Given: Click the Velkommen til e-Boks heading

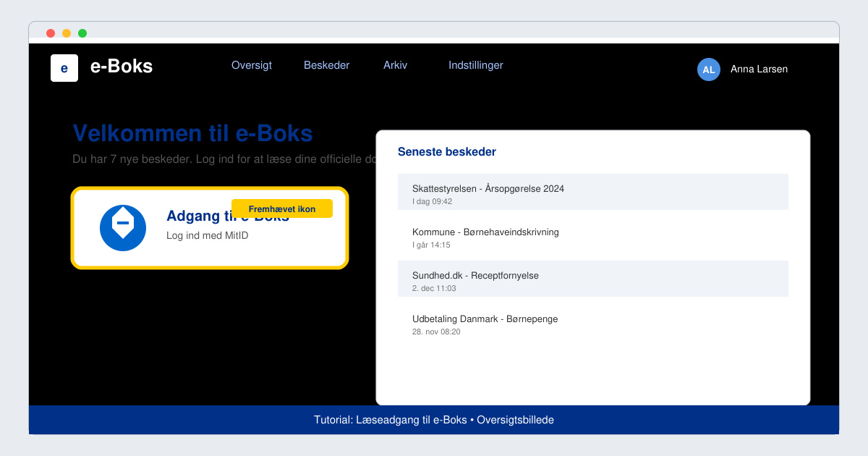Looking at the screenshot, I should [x=193, y=133].
